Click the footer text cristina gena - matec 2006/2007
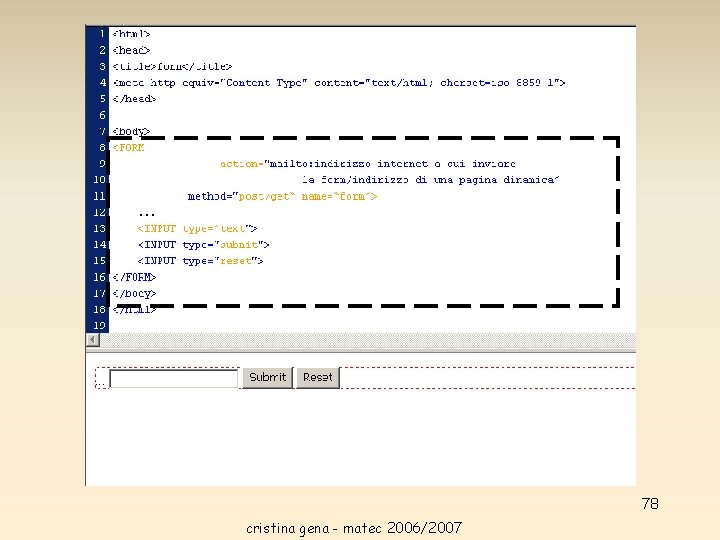720x540 pixels. click(x=354, y=528)
